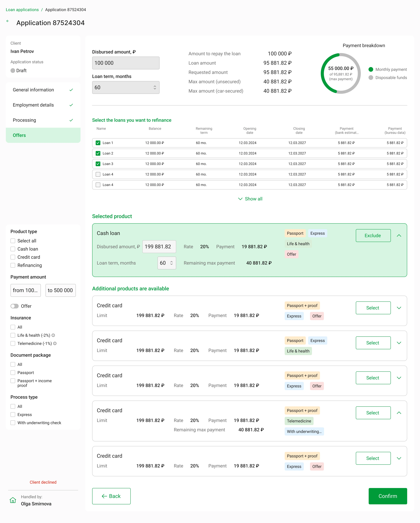The height and width of the screenshot is (523, 420).
Task: Click the gray Disposable funds legend dot
Action: coord(371,78)
